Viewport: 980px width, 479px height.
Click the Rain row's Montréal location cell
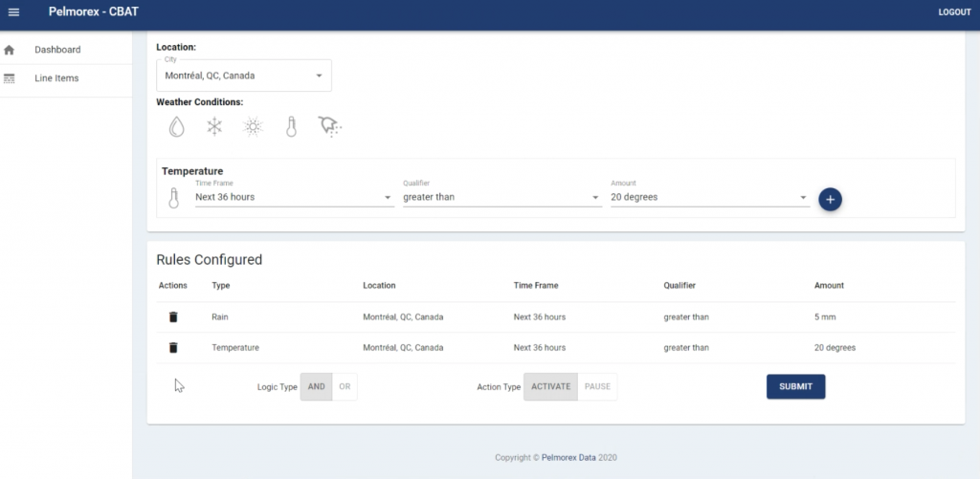[403, 317]
